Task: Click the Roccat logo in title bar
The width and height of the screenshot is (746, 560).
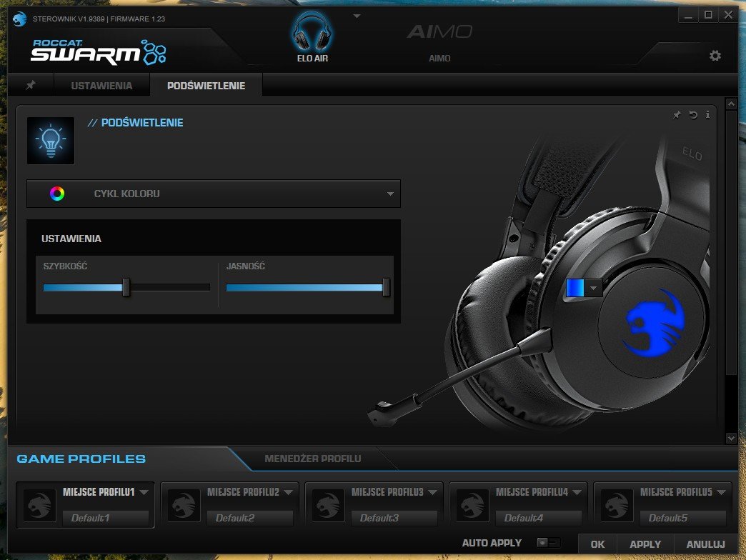Action: tap(19, 19)
